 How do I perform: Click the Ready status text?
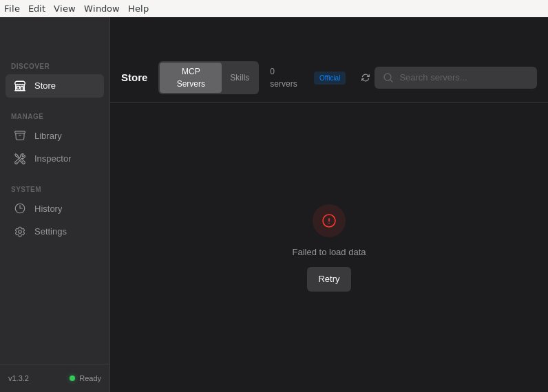(x=90, y=378)
